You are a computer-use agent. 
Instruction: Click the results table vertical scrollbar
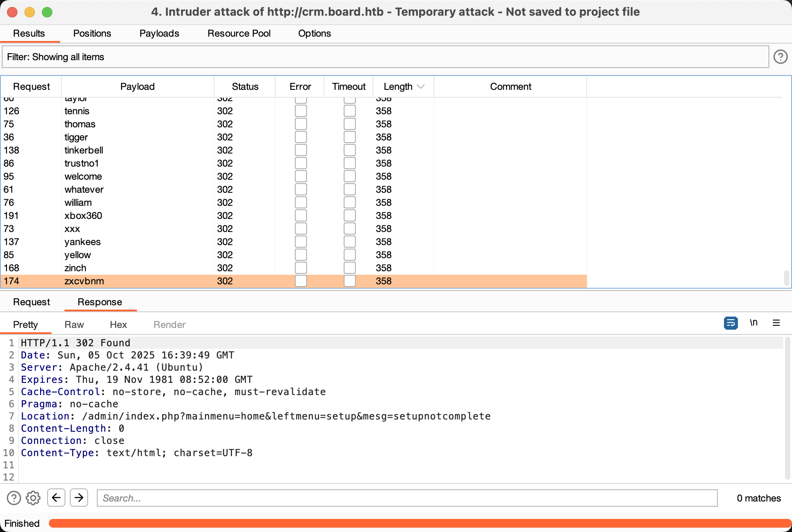[x=786, y=277]
